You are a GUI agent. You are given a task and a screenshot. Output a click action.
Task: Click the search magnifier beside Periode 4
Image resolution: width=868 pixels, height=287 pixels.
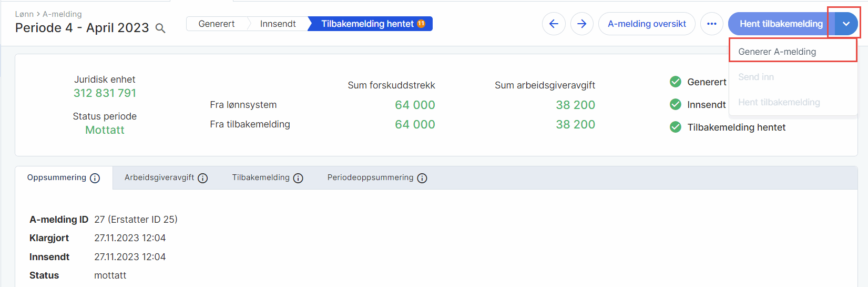click(161, 28)
